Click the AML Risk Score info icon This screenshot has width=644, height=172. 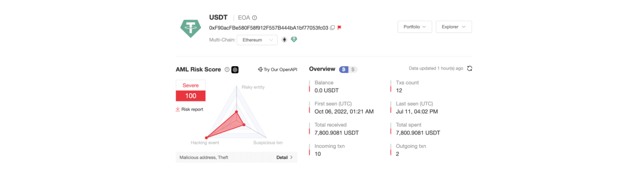click(x=227, y=70)
